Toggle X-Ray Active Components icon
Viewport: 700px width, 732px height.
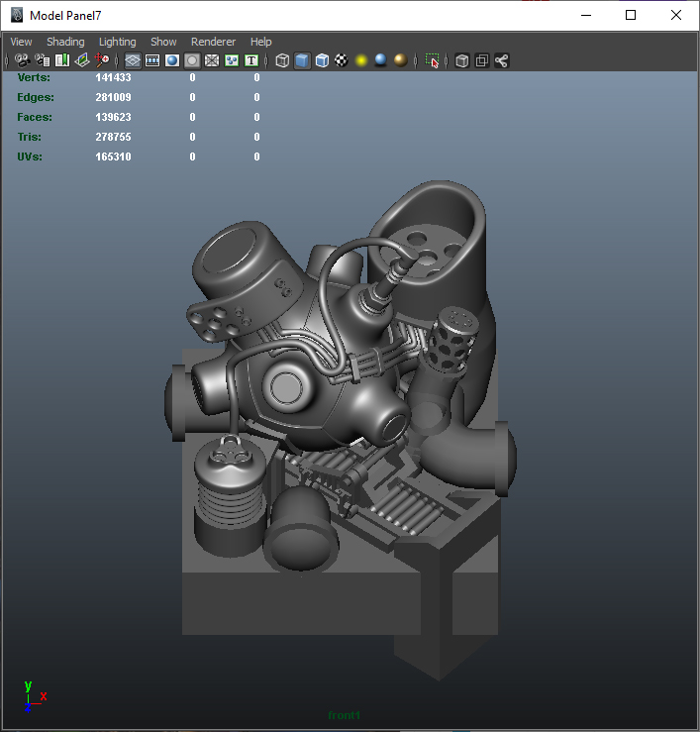click(x=481, y=60)
